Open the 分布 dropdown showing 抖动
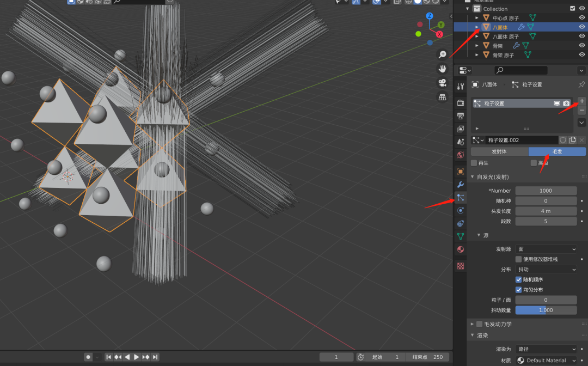This screenshot has height=366, width=588. 546,269
